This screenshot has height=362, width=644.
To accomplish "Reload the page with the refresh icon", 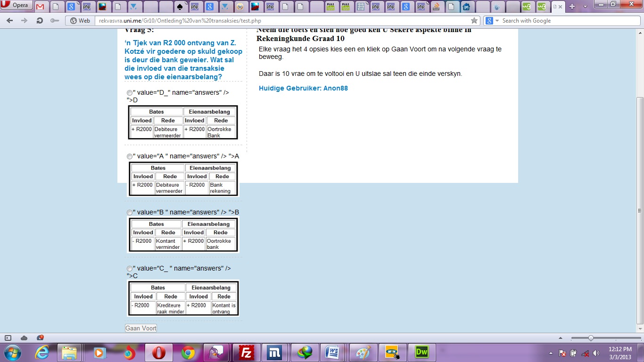I will click(40, 21).
